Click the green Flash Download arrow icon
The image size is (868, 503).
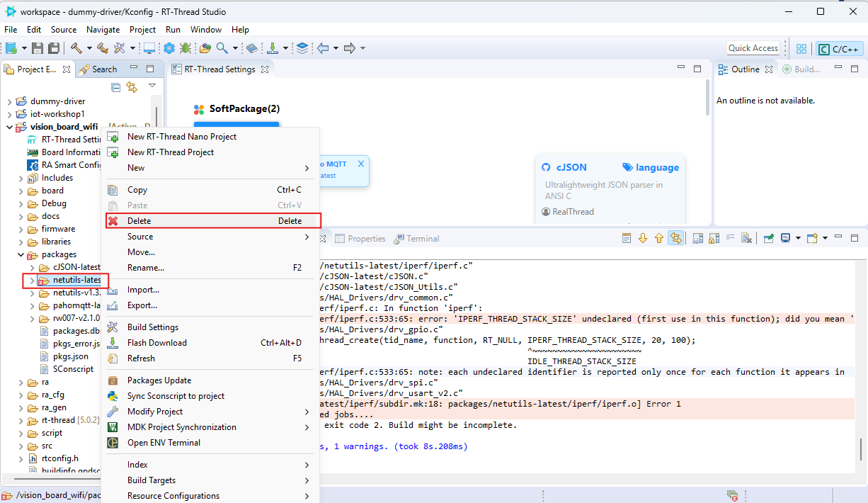click(x=273, y=48)
